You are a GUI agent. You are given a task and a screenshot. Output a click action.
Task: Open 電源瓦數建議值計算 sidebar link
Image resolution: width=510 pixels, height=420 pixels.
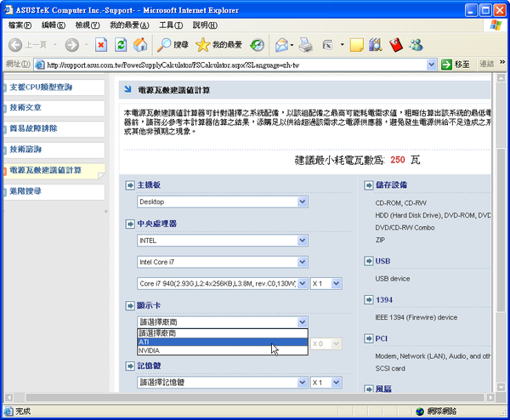point(46,170)
